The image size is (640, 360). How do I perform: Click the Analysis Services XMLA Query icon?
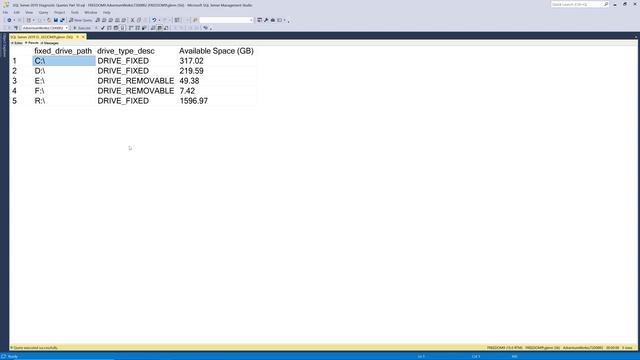point(117,20)
